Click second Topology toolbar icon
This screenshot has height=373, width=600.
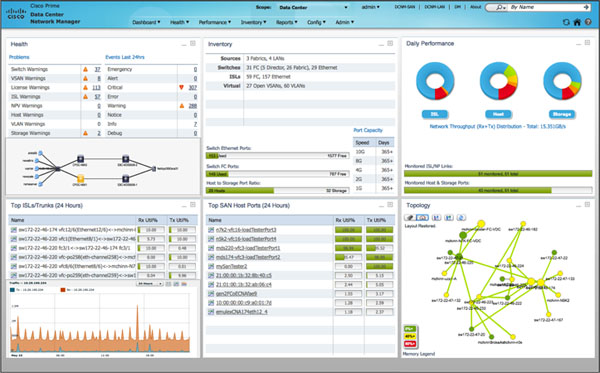(422, 217)
